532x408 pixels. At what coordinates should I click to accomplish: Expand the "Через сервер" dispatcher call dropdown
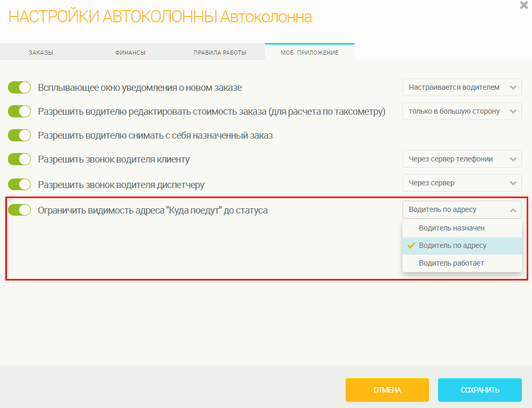pyautogui.click(x=462, y=183)
